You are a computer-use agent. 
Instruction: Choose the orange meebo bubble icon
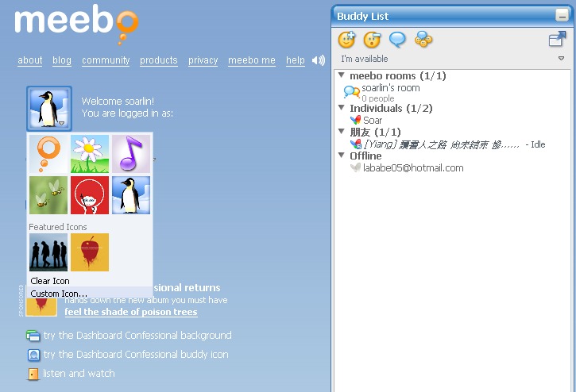48,154
